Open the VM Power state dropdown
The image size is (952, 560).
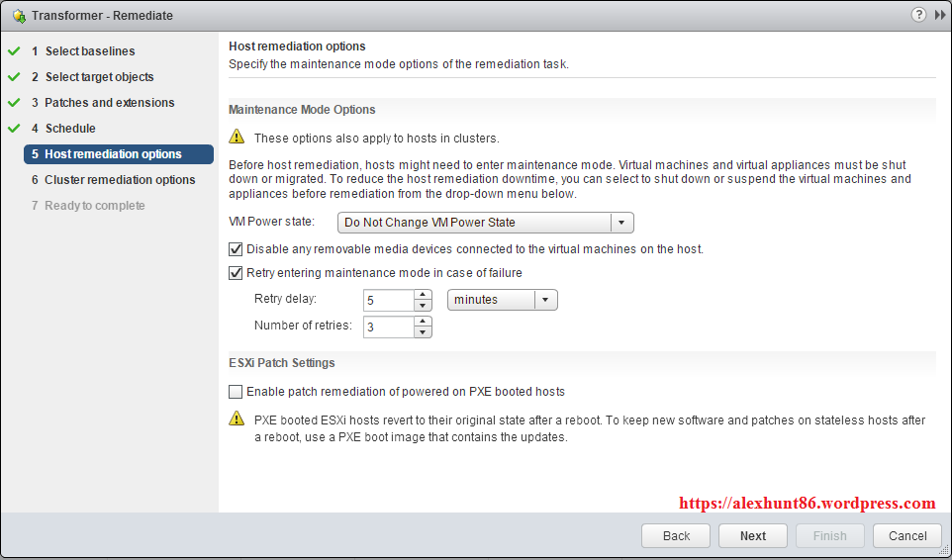click(x=621, y=223)
